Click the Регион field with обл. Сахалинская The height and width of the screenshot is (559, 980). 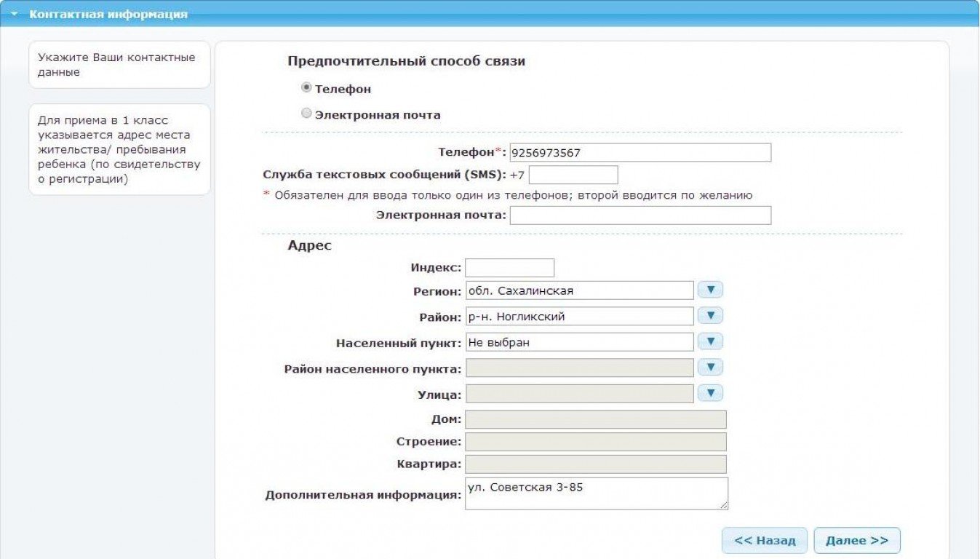(x=579, y=290)
